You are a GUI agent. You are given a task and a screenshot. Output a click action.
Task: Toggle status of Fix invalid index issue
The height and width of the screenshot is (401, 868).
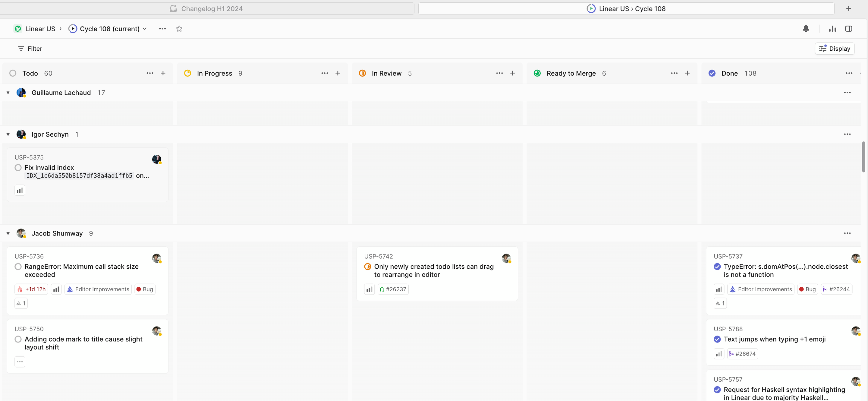click(18, 167)
